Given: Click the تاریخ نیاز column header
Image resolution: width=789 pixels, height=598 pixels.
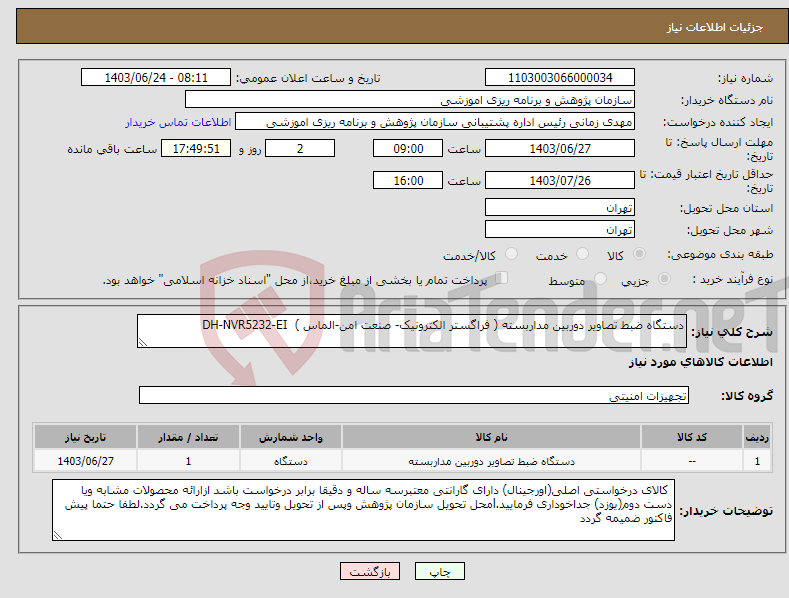Looking at the screenshot, I should 86,437.
